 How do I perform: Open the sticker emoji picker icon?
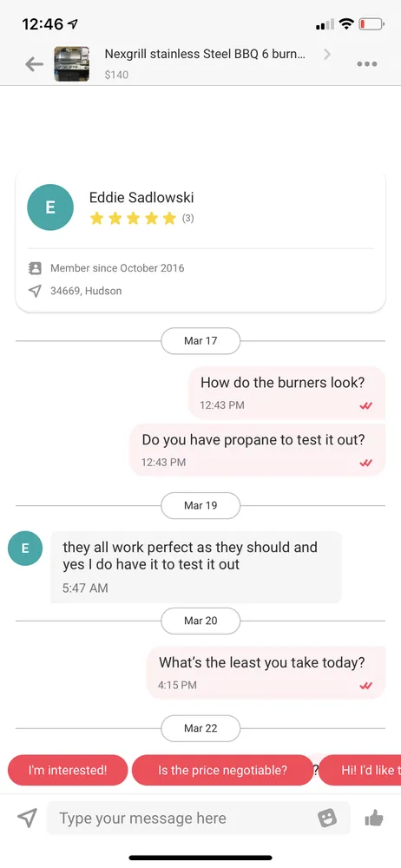coord(327,819)
